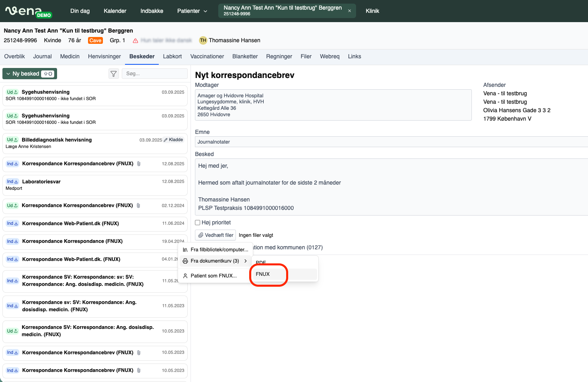This screenshot has height=382, width=588.
Task: Click paperclip icon on 12.08.2025 Korrespondancebrev
Action: click(x=139, y=164)
